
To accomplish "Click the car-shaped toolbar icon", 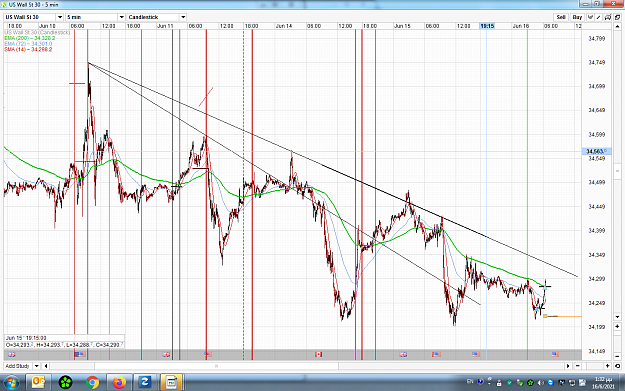I will point(608,17).
